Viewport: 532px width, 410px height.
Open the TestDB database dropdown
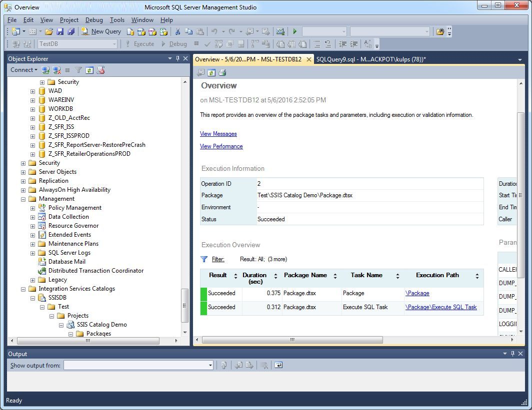point(114,44)
